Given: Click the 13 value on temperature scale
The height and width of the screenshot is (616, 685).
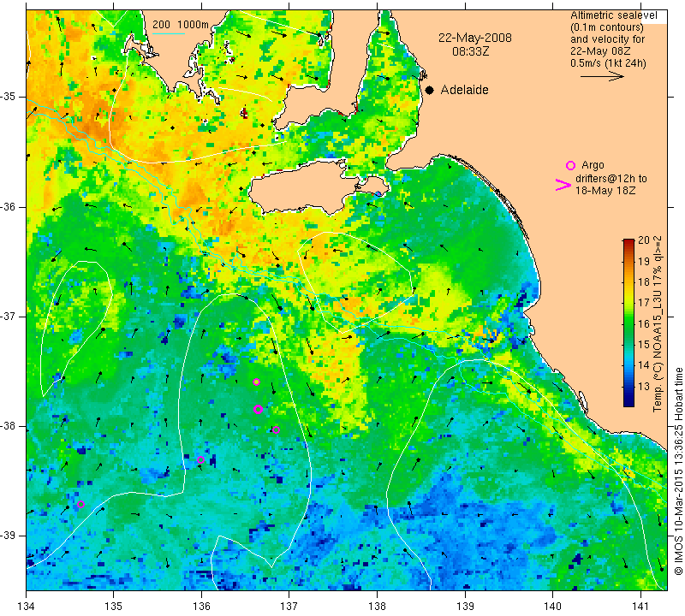Looking at the screenshot, I should (x=644, y=386).
